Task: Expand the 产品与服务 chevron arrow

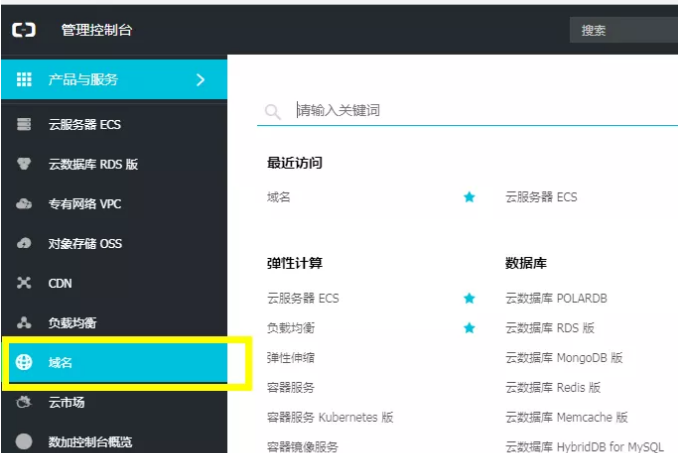Action: [200, 80]
